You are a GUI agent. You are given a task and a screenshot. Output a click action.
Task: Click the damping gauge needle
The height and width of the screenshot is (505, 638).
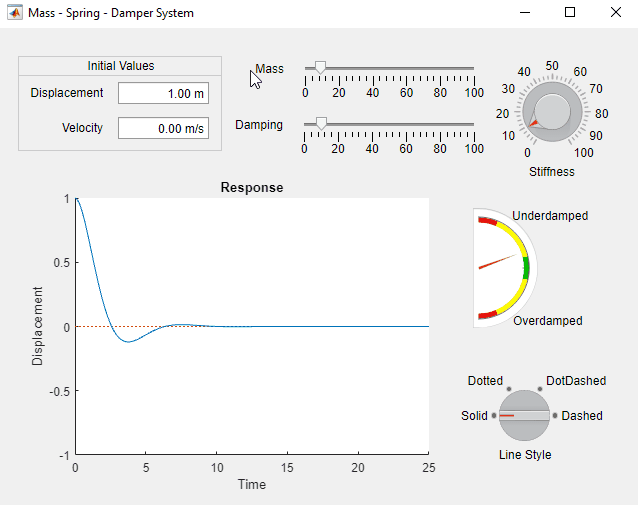tap(500, 261)
